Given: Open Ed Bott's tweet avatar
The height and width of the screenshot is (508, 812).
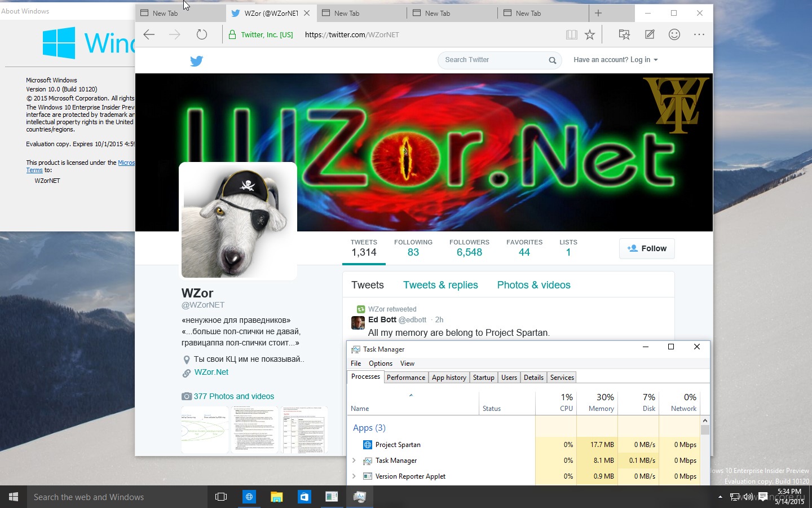Looking at the screenshot, I should click(x=358, y=323).
